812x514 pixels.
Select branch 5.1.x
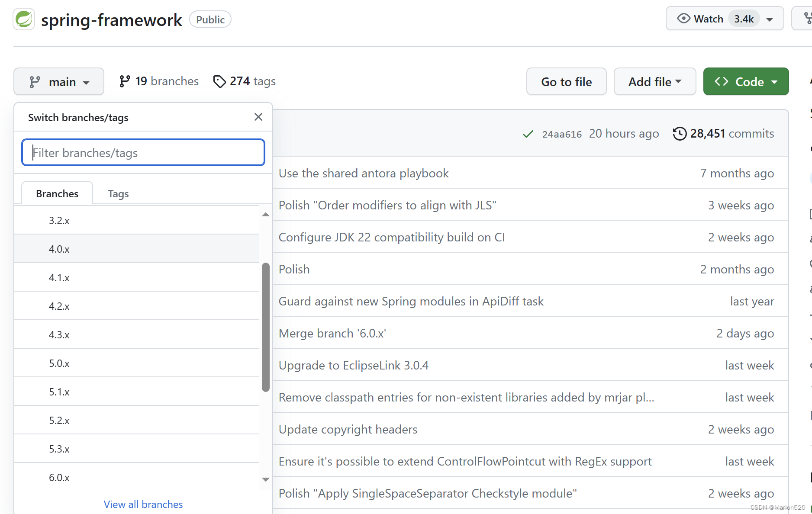point(137,392)
